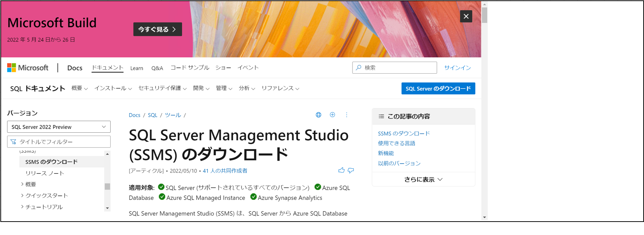Click the thumbs up feedback icon
This screenshot has width=644, height=235.
click(x=341, y=170)
